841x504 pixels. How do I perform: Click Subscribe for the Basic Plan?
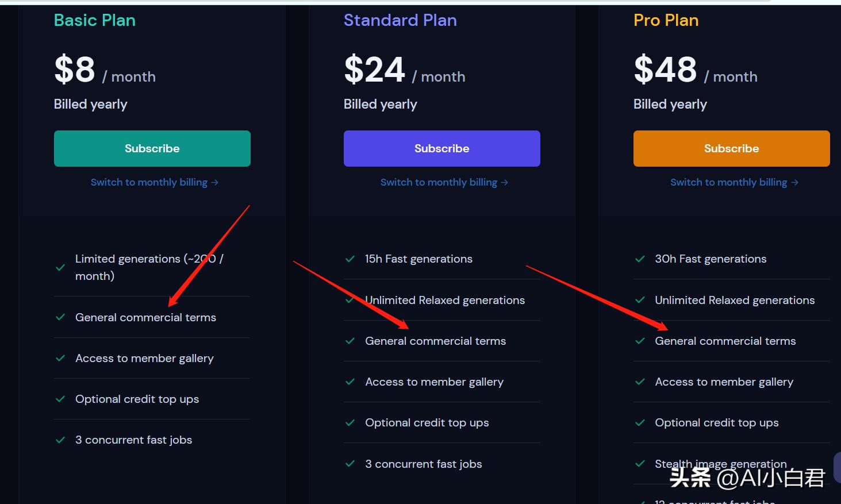(152, 148)
